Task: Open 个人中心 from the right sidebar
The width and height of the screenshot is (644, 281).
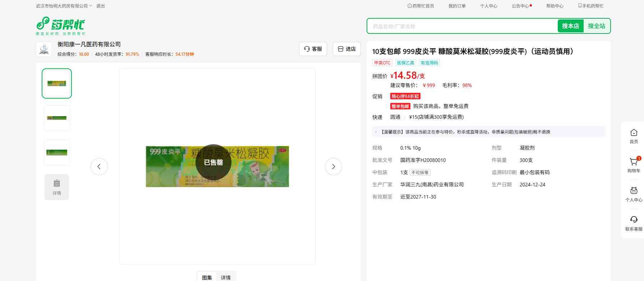Action: pos(634,194)
